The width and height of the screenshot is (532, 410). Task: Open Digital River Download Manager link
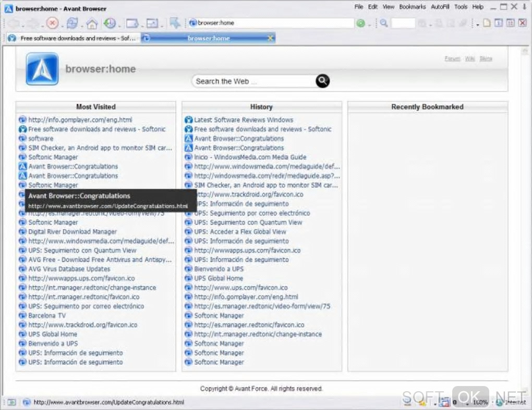click(x=72, y=232)
